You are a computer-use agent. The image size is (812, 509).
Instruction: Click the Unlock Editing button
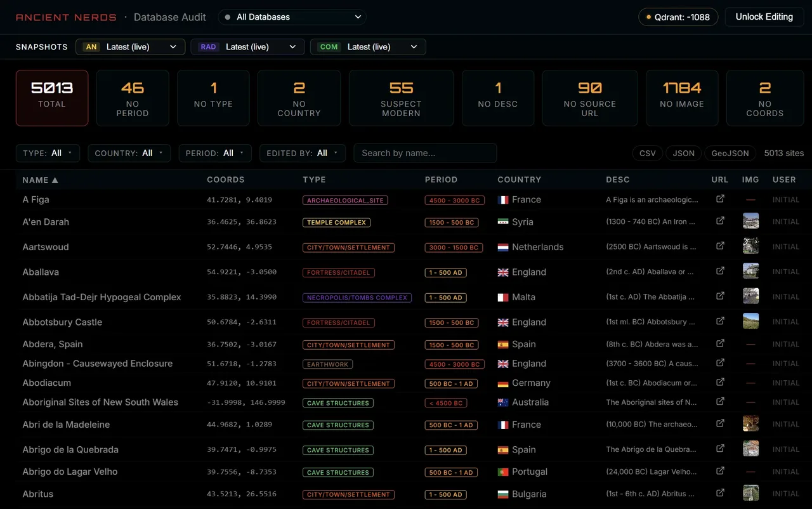(764, 17)
